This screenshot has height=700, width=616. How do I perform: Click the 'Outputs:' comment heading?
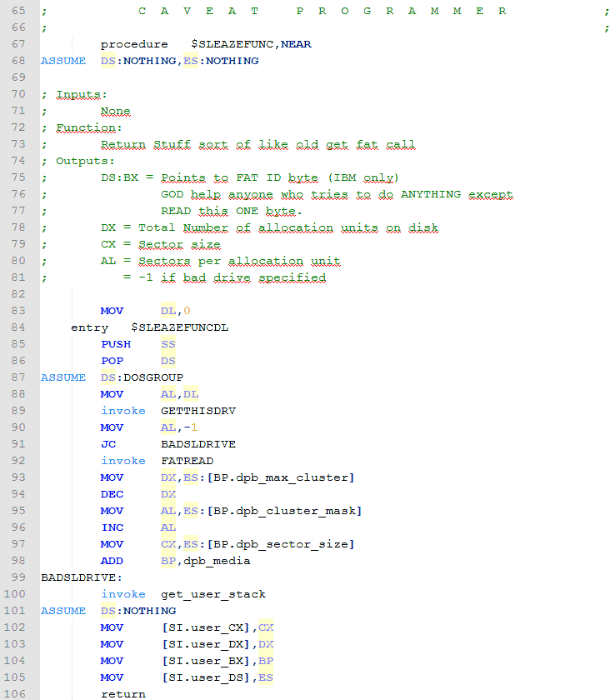pyautogui.click(x=86, y=161)
